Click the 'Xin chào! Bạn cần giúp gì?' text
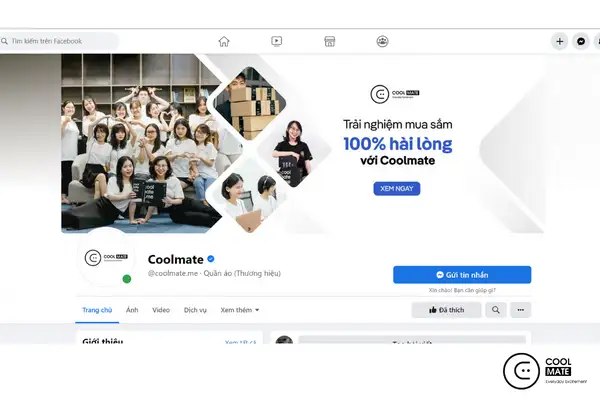This screenshot has height=400, width=600. (462, 290)
